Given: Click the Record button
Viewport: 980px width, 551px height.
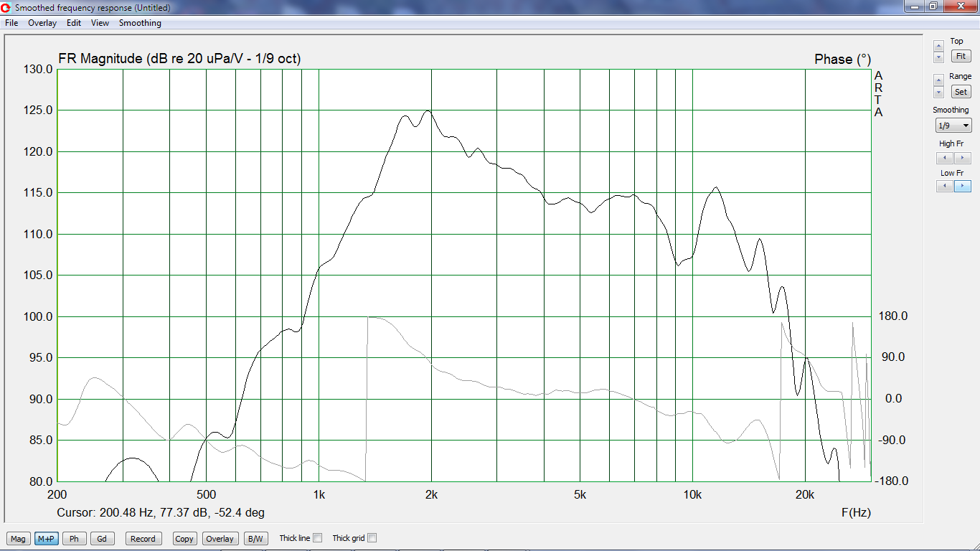Looking at the screenshot, I should point(143,539).
